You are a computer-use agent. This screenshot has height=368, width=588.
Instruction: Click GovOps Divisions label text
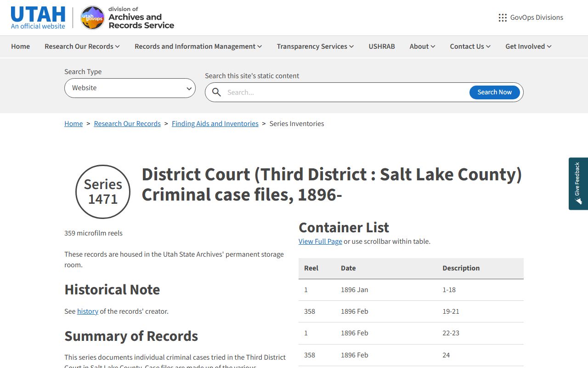tap(537, 17)
